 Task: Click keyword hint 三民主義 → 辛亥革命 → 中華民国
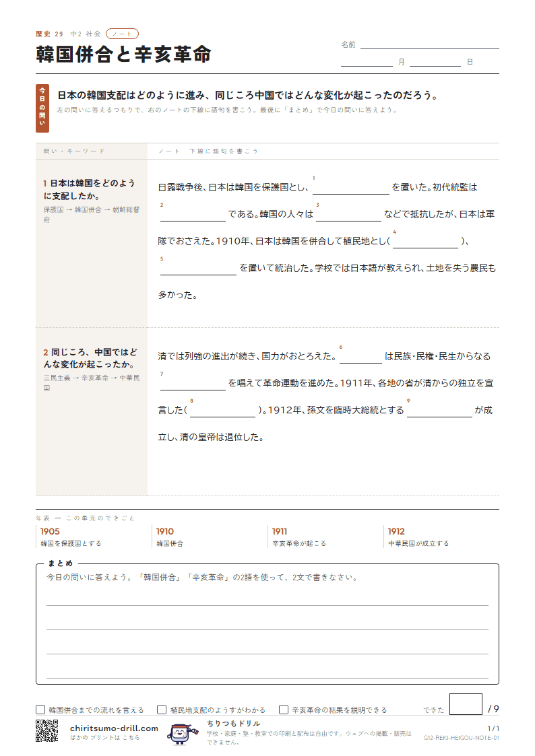92,383
